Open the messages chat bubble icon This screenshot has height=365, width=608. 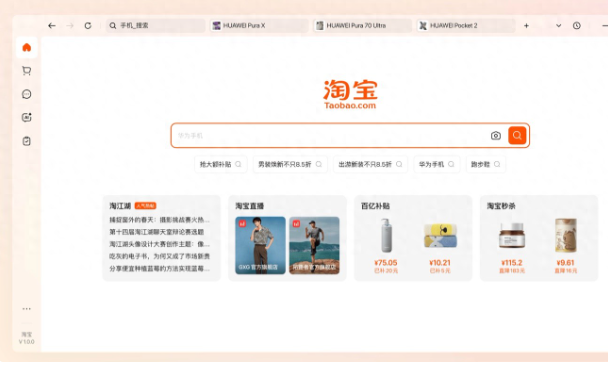tap(26, 94)
